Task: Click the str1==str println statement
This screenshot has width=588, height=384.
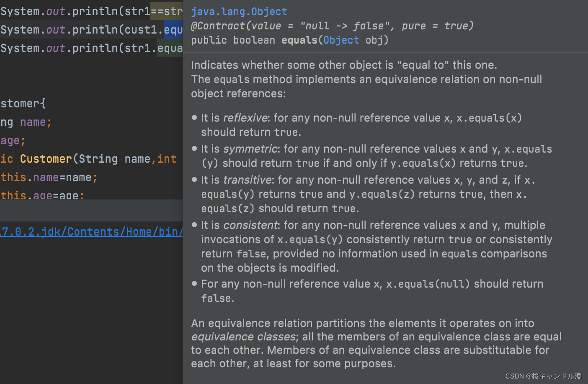Action: [84, 11]
